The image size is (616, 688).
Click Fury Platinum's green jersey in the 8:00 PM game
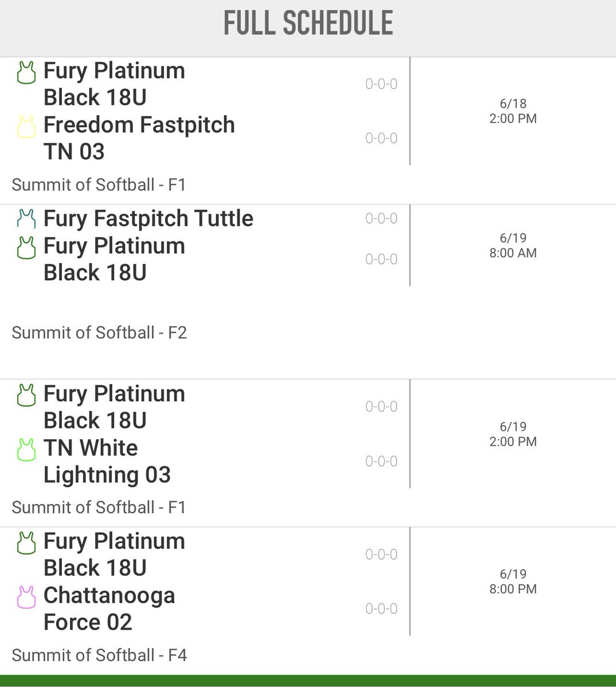click(x=26, y=543)
